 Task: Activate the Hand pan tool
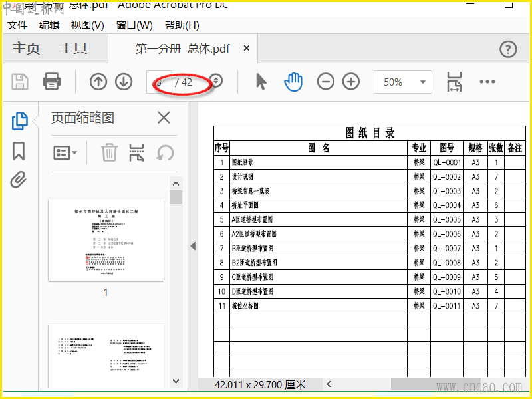tap(293, 82)
